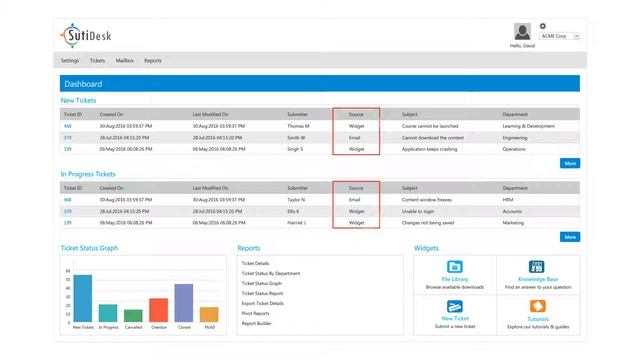Image resolution: width=640 pixels, height=360 pixels.
Task: Open the Mailbox menu
Action: (124, 60)
